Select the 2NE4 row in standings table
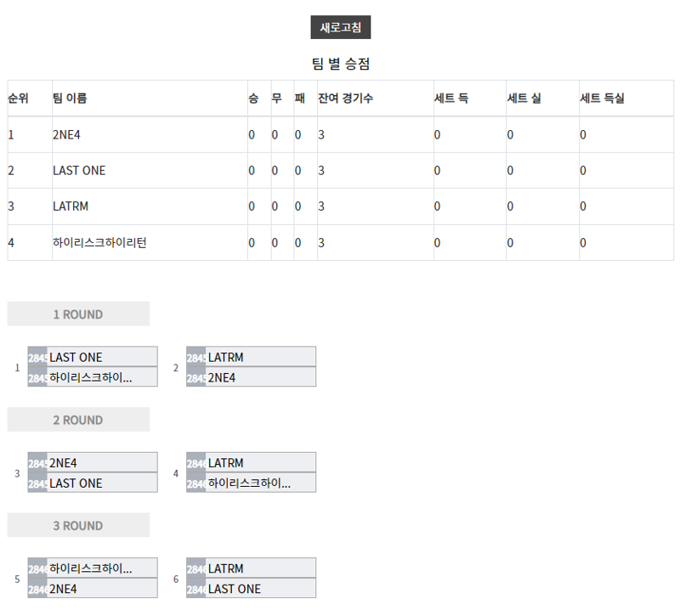The image size is (680, 616). 341,134
